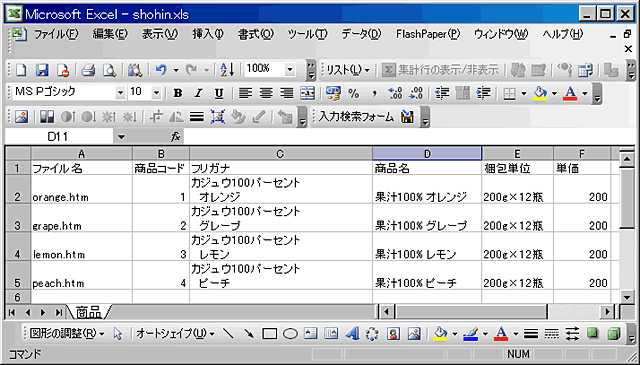Open the 書式(O) menu
This screenshot has width=640, height=365.
(256, 34)
